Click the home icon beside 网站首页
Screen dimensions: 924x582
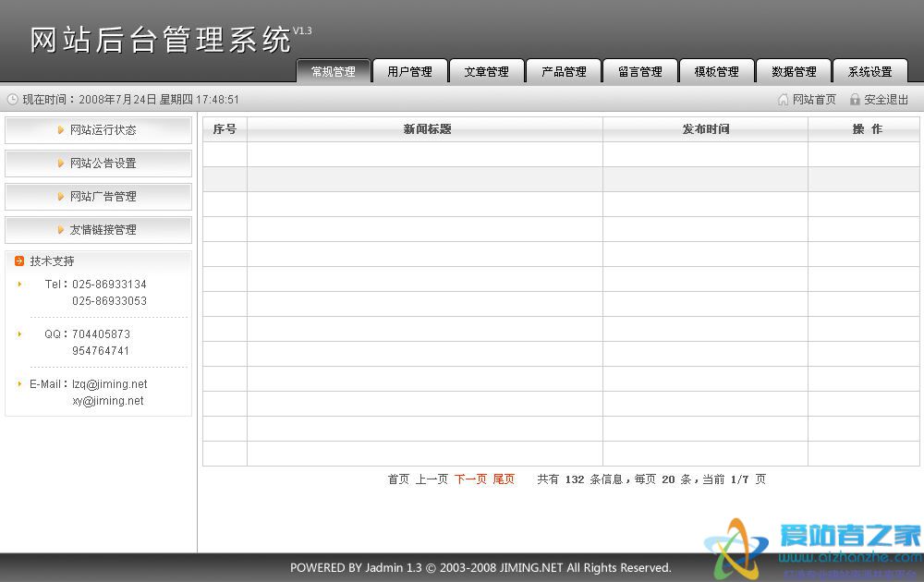784,100
